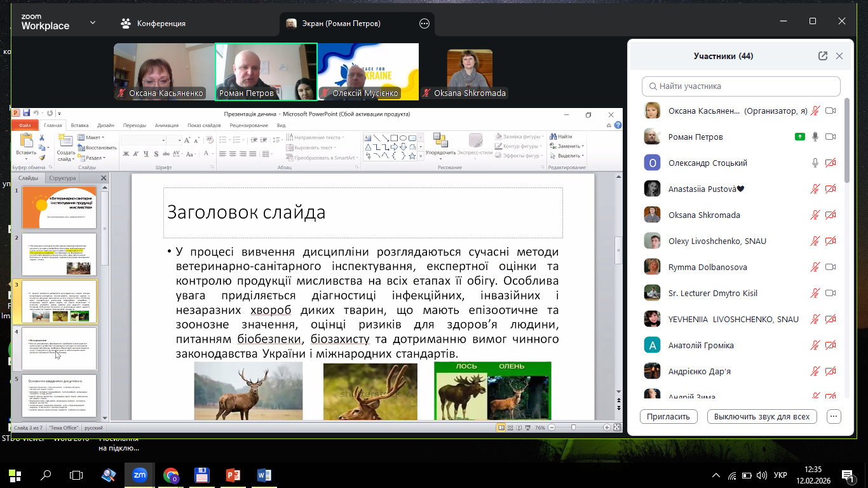Viewport: 868px width, 488px height.
Task: Switch to the Конференция tab
Action: pos(153,24)
